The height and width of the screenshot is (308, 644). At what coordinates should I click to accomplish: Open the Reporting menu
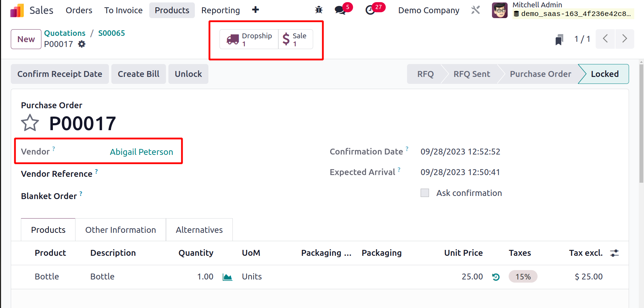221,10
